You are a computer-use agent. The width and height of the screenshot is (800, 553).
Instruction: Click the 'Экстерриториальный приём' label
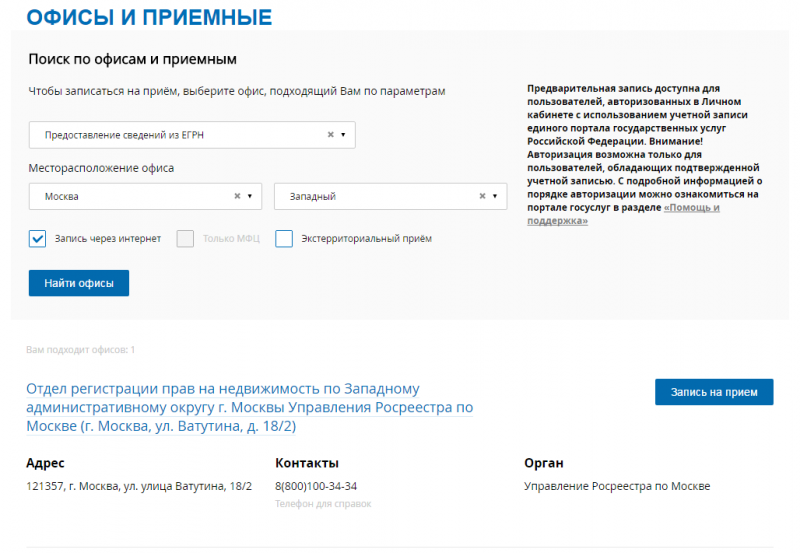tap(366, 238)
